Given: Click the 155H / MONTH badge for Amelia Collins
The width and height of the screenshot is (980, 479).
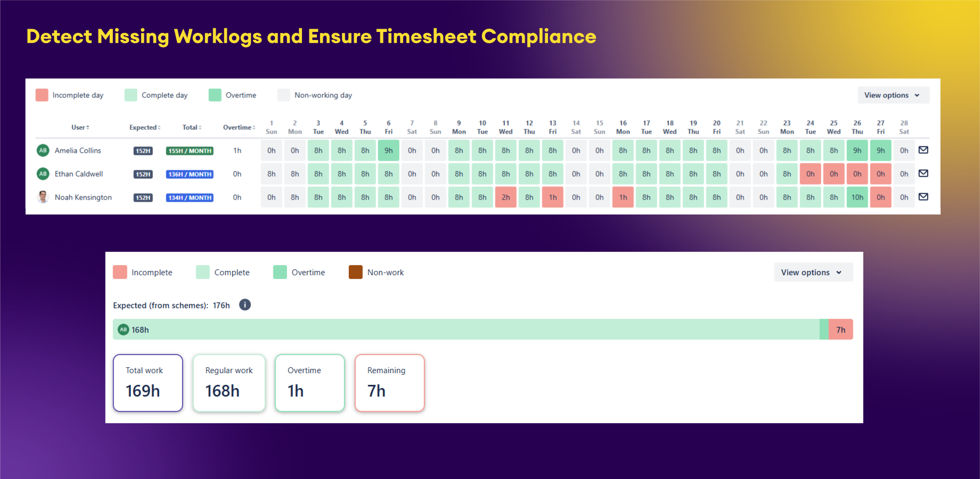Looking at the screenshot, I should [x=189, y=150].
